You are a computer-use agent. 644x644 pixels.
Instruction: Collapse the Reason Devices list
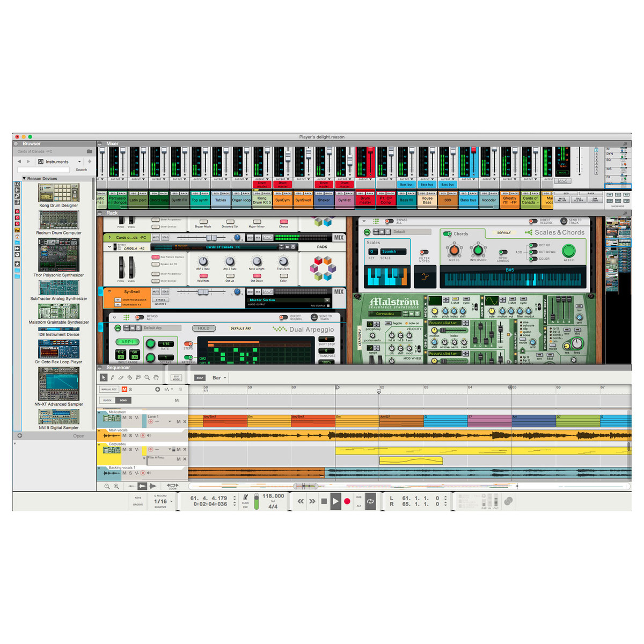[24, 178]
